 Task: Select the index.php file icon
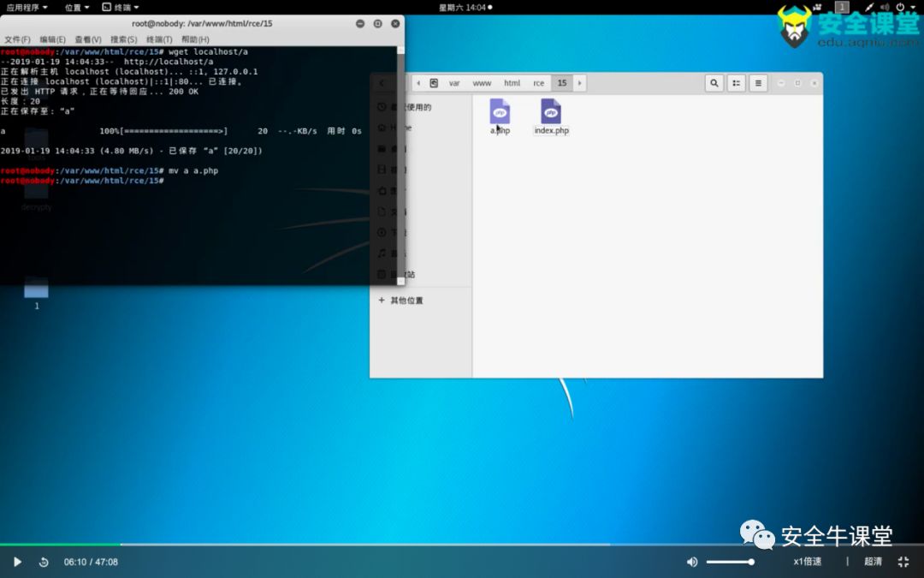pos(551,111)
